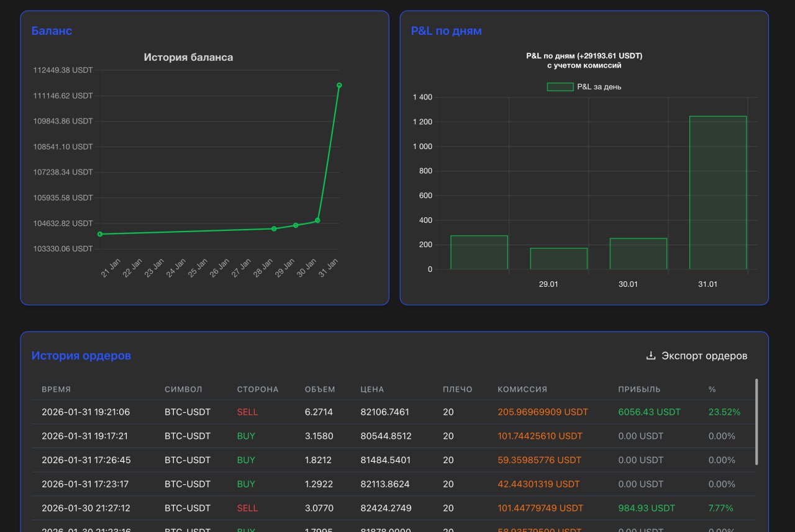Click the order history table scrollbar
Image resolution: width=795 pixels, height=532 pixels.
point(756,422)
